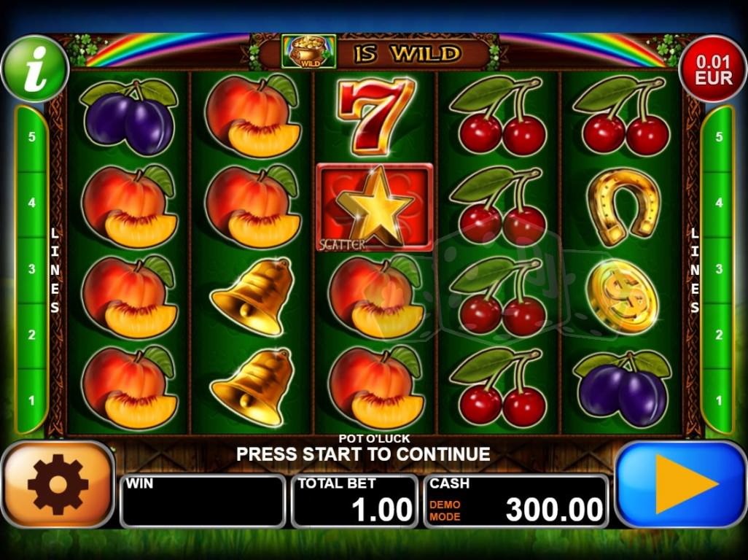This screenshot has height=560, width=748.
Task: Click the gold dollar coin symbol
Action: (623, 296)
